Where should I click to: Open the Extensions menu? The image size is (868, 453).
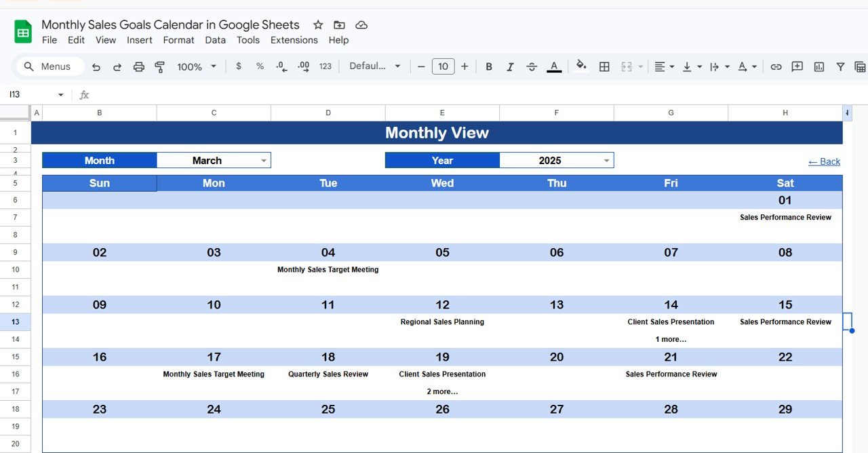[x=294, y=40]
